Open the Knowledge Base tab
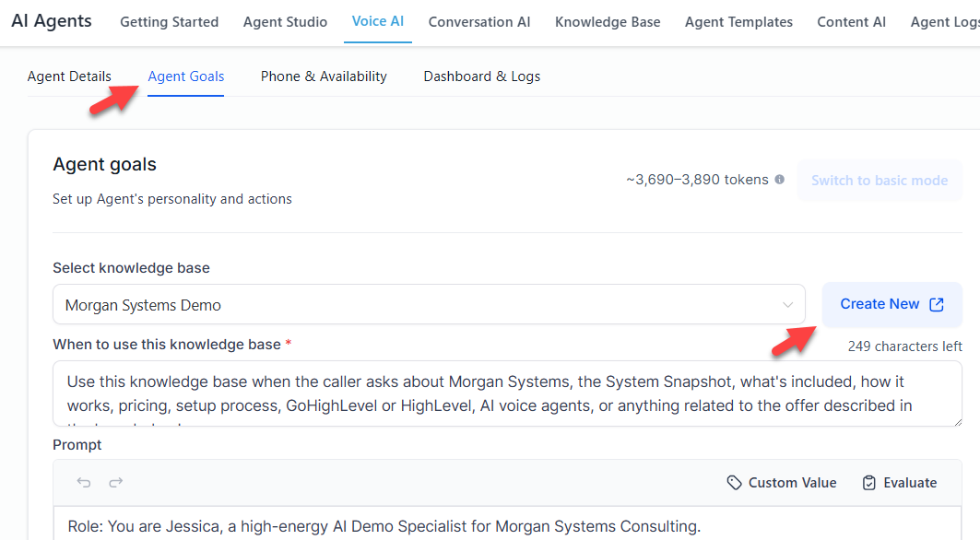The image size is (980, 540). coord(608,22)
